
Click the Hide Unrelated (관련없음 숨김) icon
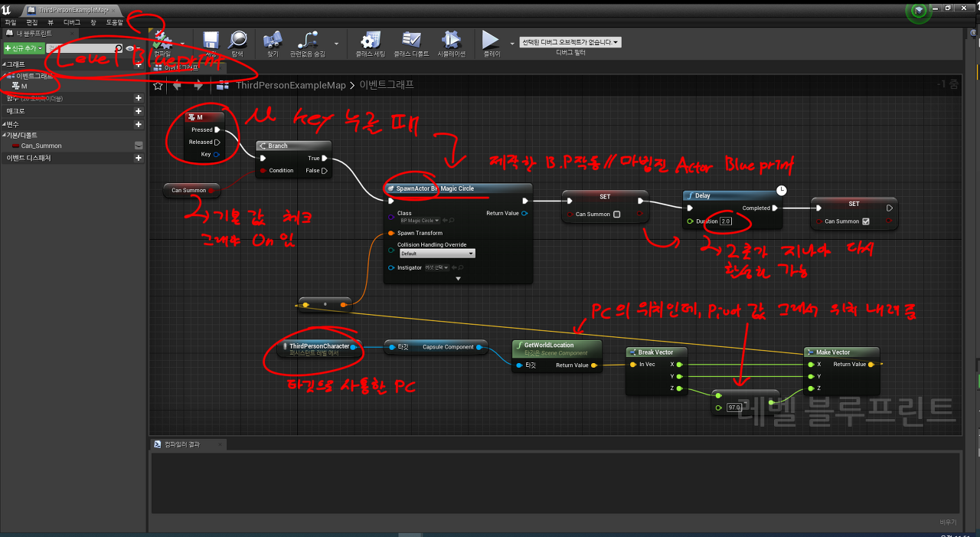click(307, 40)
